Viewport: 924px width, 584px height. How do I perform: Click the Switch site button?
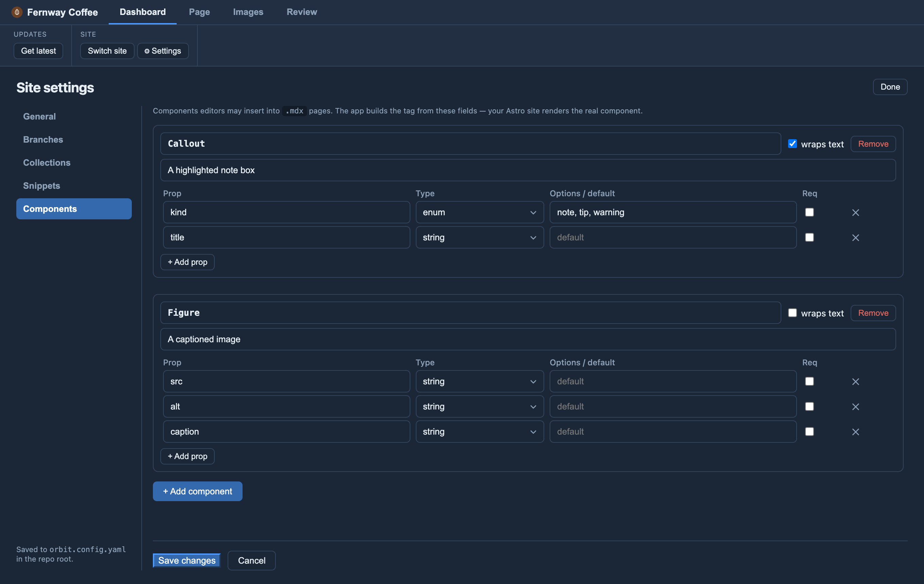point(107,51)
